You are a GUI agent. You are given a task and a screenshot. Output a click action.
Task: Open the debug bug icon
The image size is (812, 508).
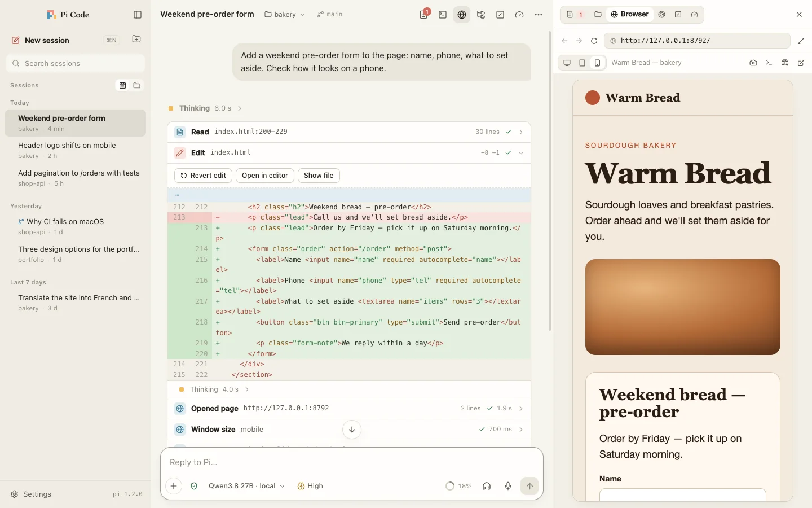(785, 63)
